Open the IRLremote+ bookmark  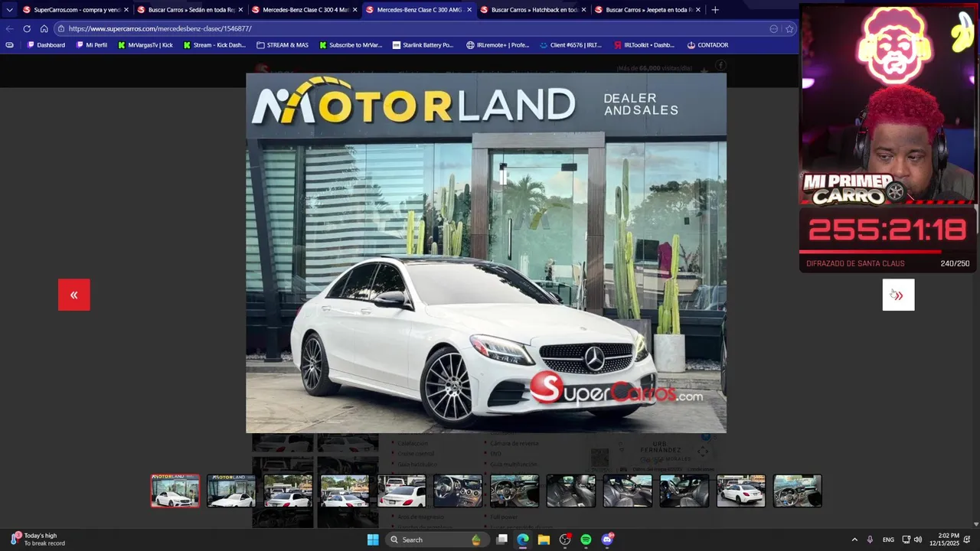tap(498, 45)
